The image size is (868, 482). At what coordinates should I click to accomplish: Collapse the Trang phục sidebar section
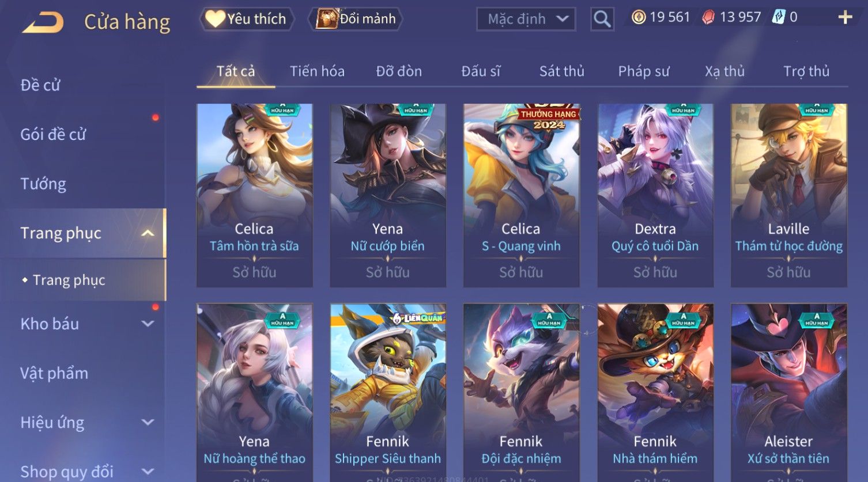[148, 233]
